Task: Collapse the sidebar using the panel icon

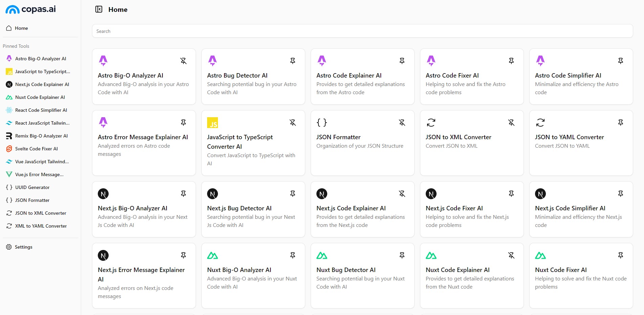Action: (x=99, y=9)
